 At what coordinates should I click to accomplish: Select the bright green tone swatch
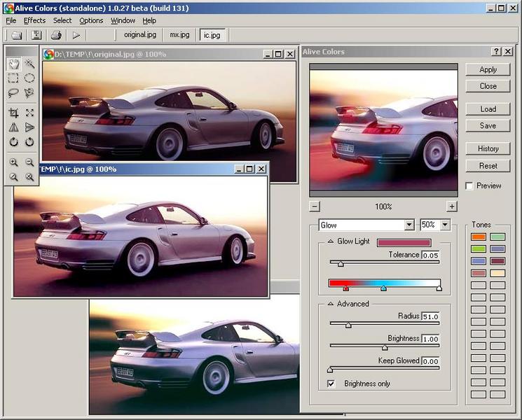(479, 248)
